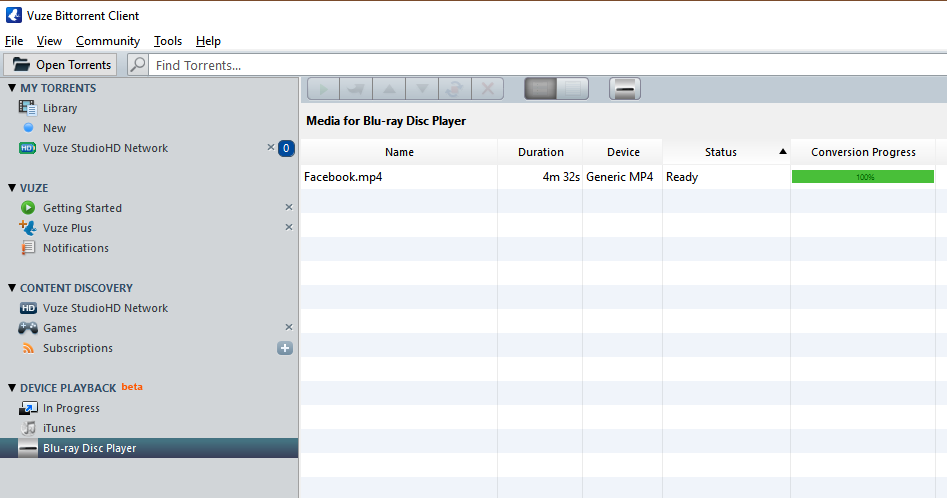The image size is (947, 498).
Task: Click the Notifications icon
Action: (x=28, y=247)
